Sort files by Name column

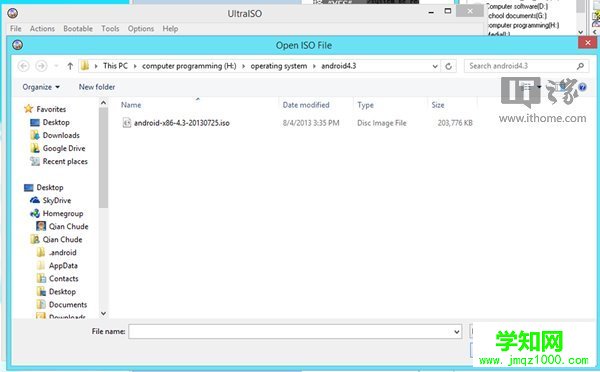pos(131,105)
